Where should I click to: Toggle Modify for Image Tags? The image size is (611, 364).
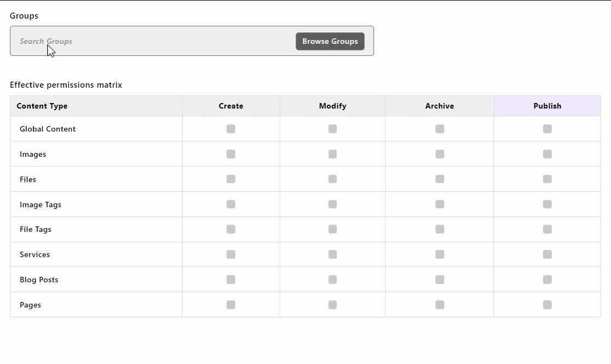[x=332, y=204]
